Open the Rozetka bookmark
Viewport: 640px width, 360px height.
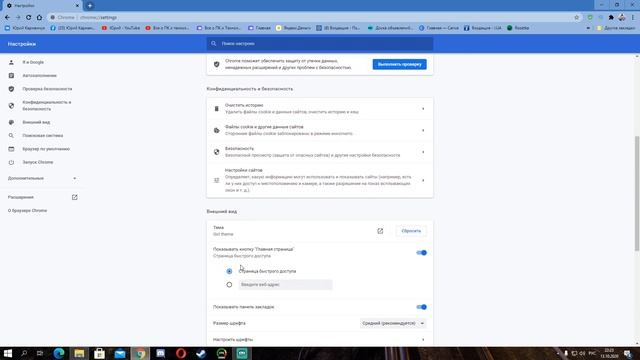tap(518, 28)
